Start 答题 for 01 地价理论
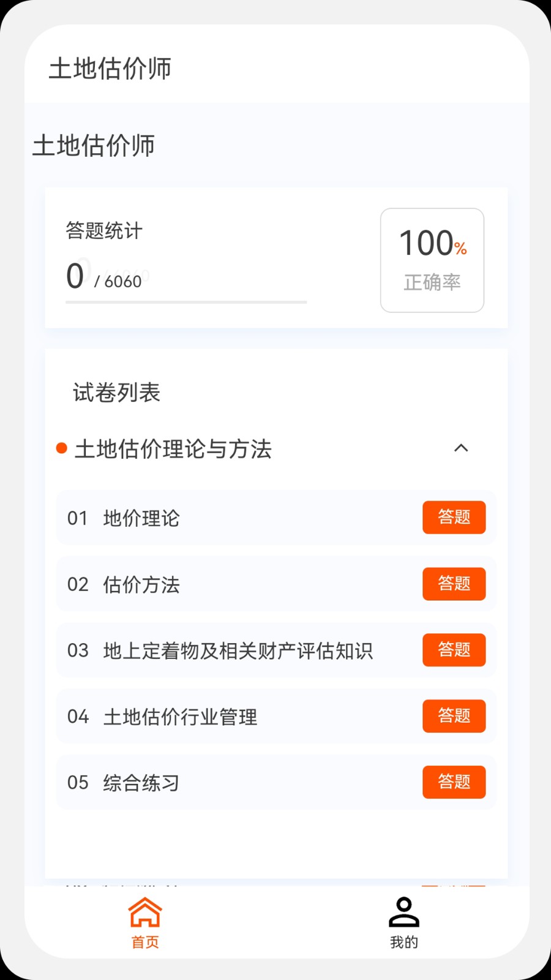The image size is (551, 980). 454,518
